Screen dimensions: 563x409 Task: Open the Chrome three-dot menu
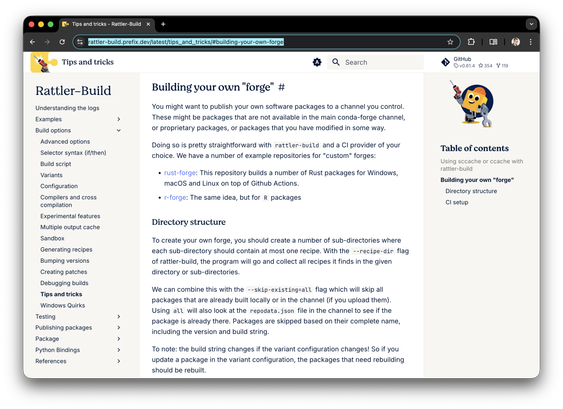click(x=531, y=42)
